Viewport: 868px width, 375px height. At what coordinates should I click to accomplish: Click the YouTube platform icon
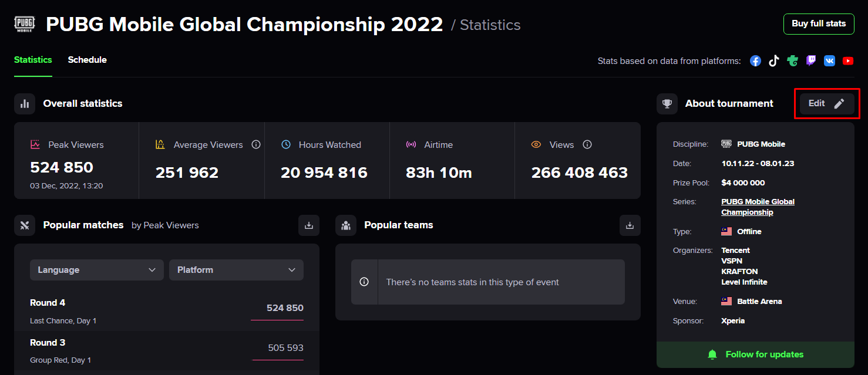(848, 60)
